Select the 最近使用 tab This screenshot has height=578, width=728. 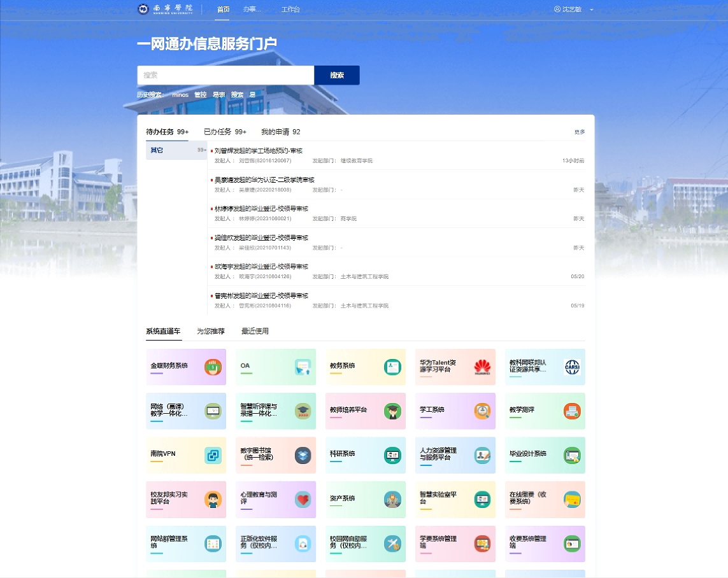pos(255,331)
